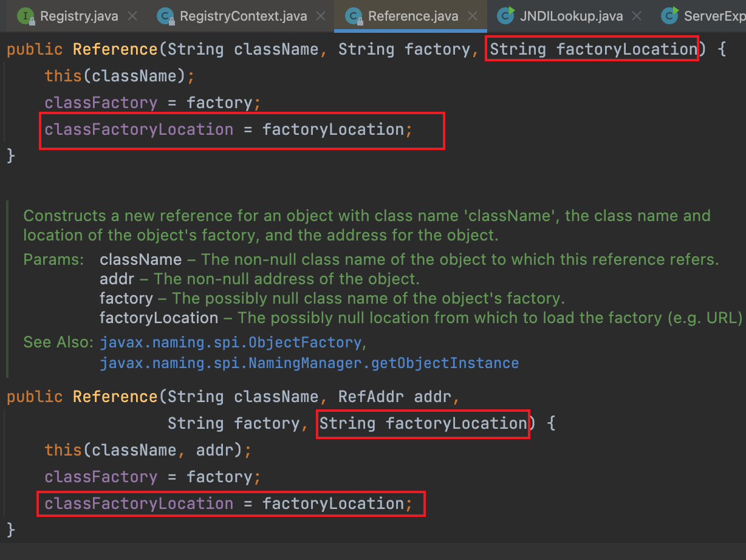Open the JNDILookup.java tab
This screenshot has height=560, width=746.
571,16
